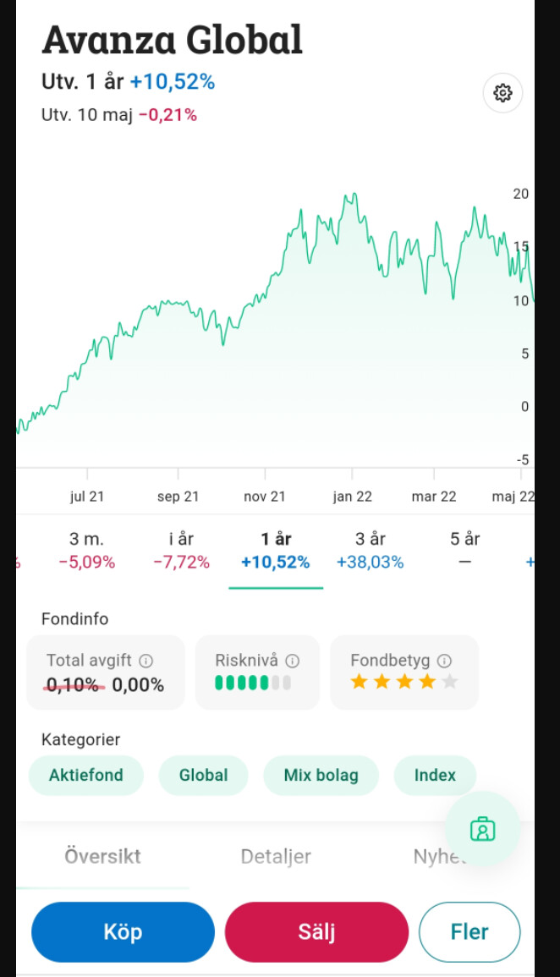This screenshot has width=560, height=977.
Task: Tap the info icon beside Total avgift
Action: pos(145,661)
